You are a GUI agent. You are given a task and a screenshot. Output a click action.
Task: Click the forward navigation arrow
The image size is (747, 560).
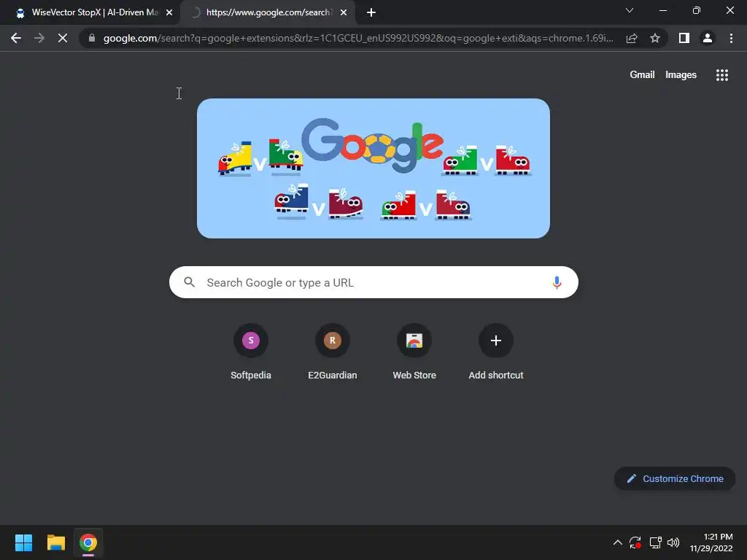39,38
